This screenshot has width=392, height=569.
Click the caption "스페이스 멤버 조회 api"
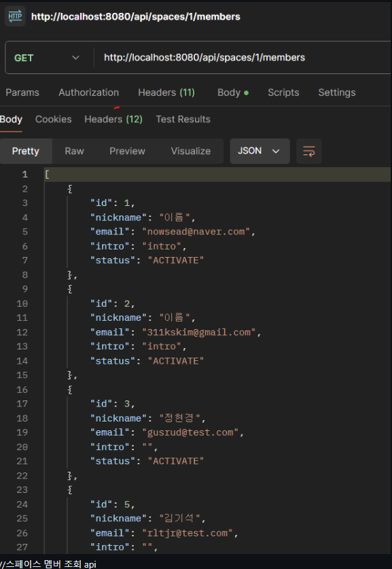(x=51, y=564)
